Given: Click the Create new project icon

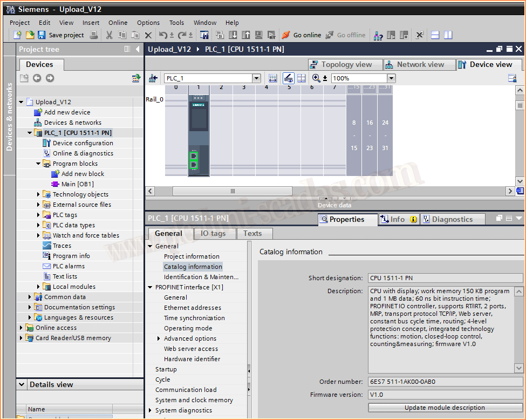Looking at the screenshot, I should [17, 35].
